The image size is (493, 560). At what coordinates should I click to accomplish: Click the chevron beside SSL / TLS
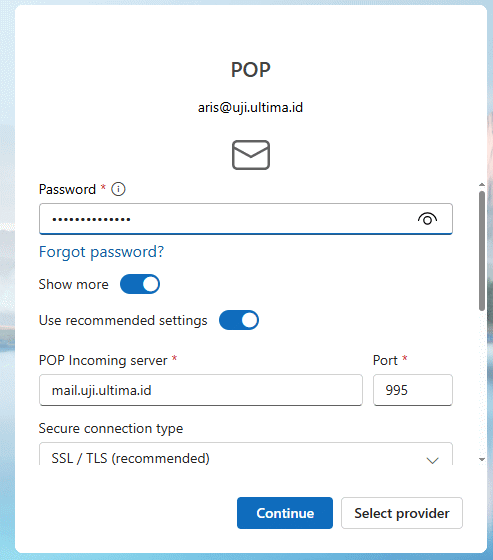click(x=433, y=460)
